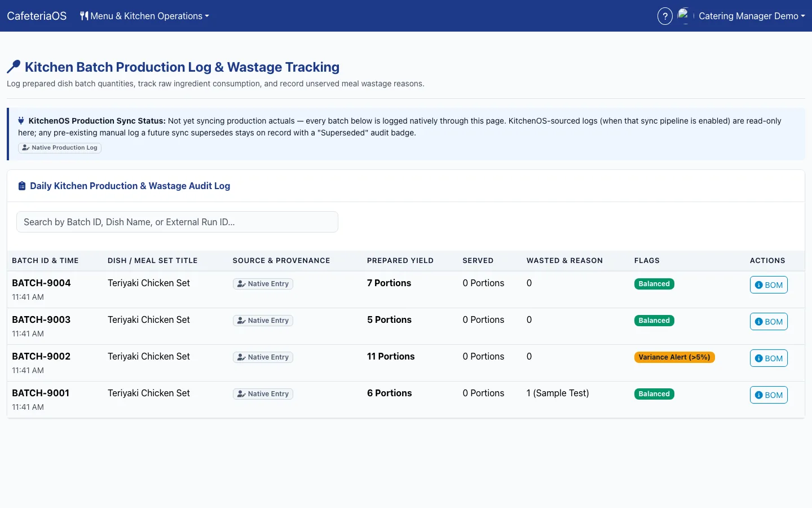The image size is (812, 508).
Task: Click the Batch ID & Time column header
Action: [45, 261]
